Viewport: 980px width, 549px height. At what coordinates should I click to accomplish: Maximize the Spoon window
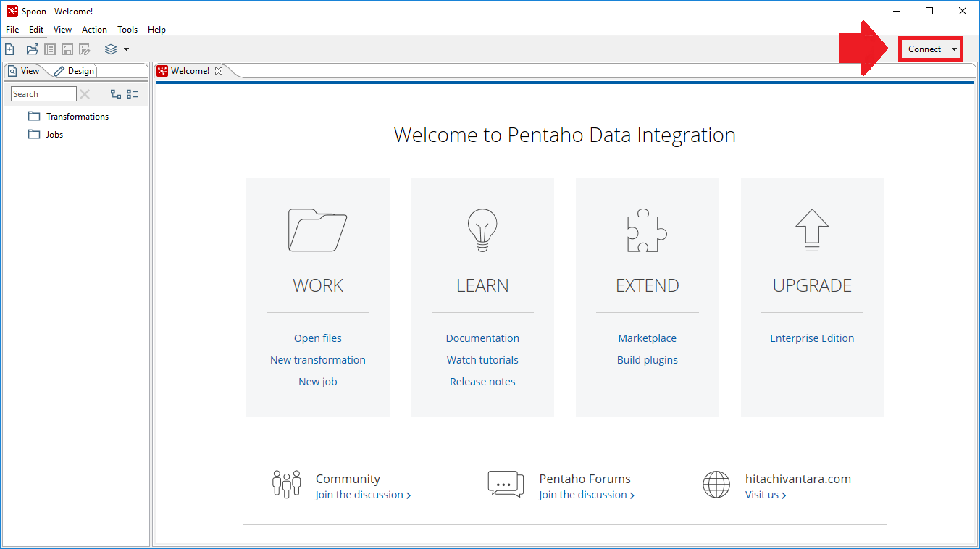pyautogui.click(x=929, y=11)
